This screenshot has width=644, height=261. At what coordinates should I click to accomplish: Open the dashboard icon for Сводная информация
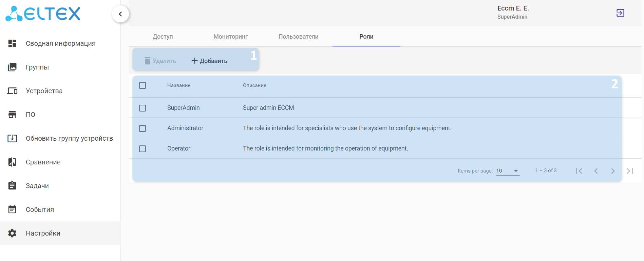tap(12, 43)
